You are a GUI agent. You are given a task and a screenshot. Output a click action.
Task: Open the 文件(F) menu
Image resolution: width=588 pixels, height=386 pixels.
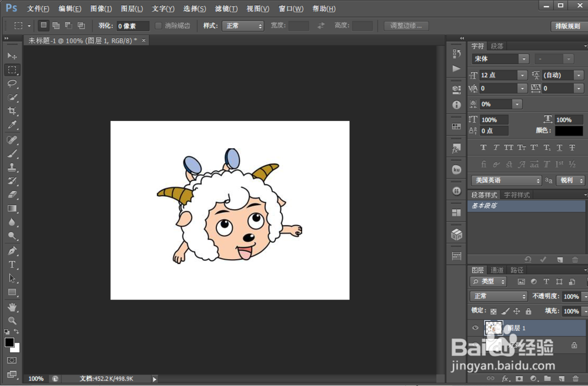tap(38, 8)
